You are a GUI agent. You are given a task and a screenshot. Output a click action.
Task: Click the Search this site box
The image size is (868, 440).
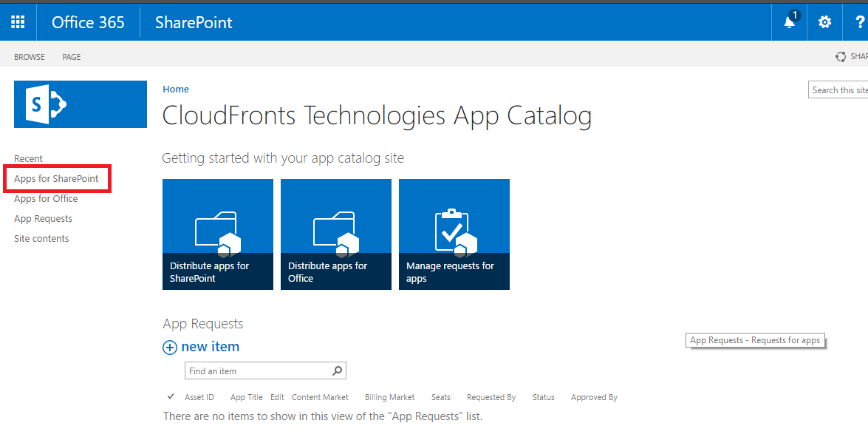click(x=838, y=89)
